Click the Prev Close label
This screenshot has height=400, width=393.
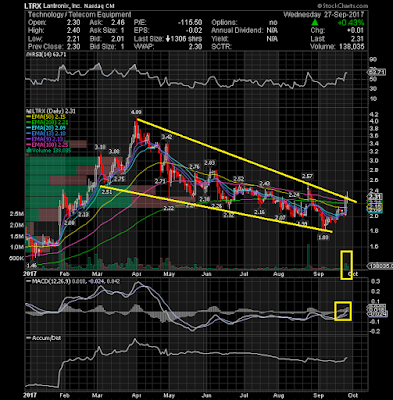coord(45,47)
